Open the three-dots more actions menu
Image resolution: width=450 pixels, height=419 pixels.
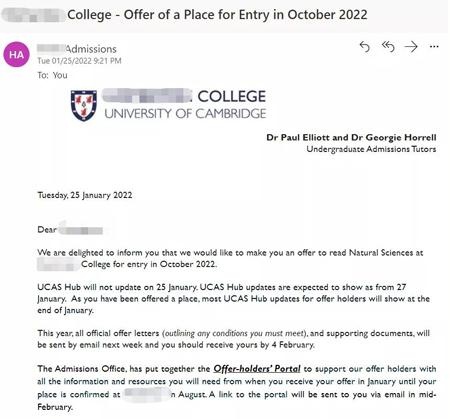(434, 47)
